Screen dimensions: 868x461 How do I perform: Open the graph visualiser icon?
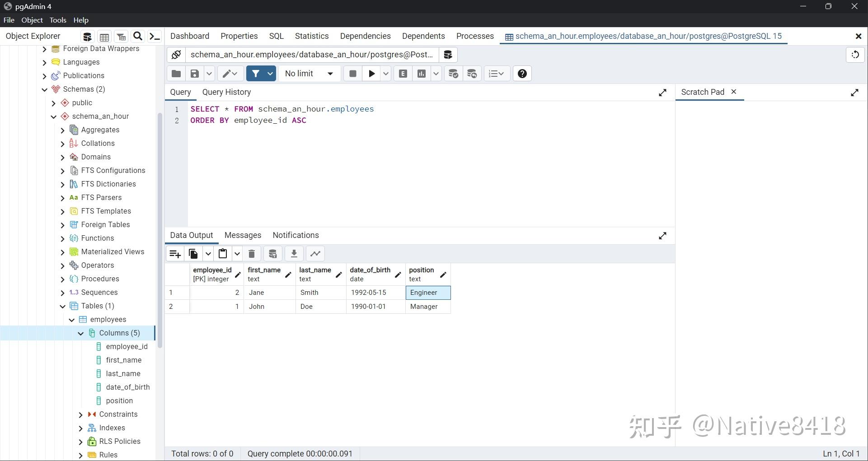(315, 254)
